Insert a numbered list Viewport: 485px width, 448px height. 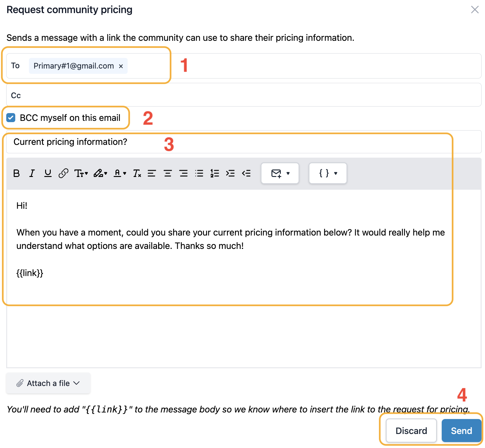(x=215, y=173)
